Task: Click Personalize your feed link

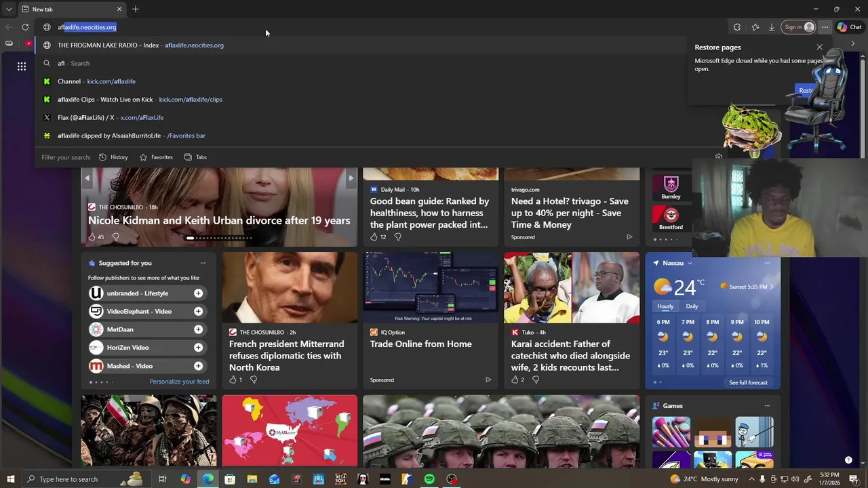Action: (179, 382)
